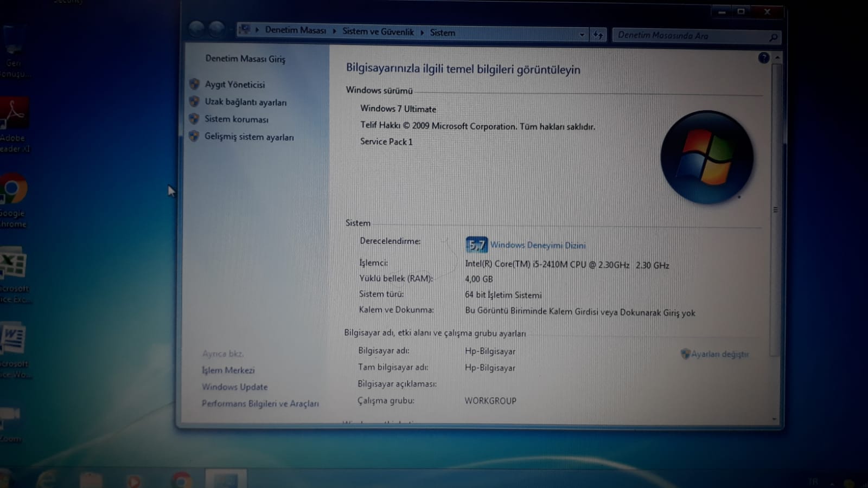The width and height of the screenshot is (868, 488).
Task: Open the help question mark icon
Action: [763, 57]
